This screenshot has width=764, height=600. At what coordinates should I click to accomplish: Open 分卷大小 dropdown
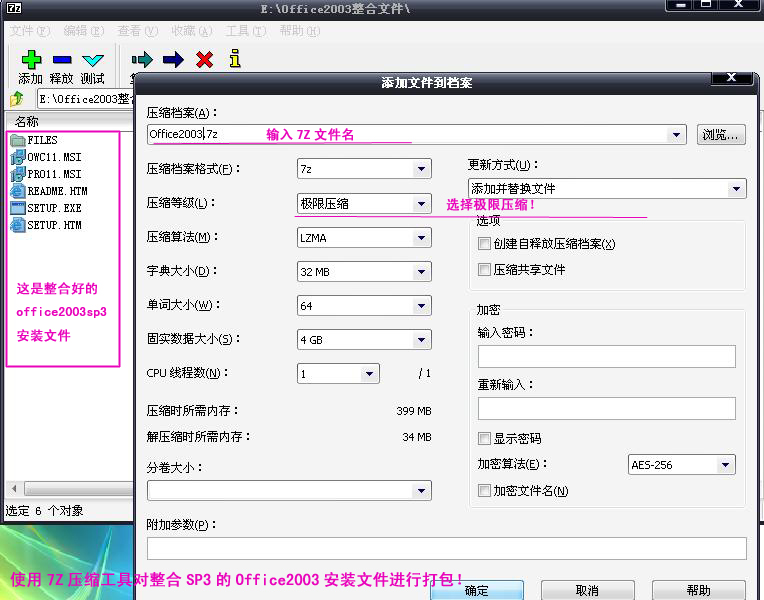[x=421, y=490]
